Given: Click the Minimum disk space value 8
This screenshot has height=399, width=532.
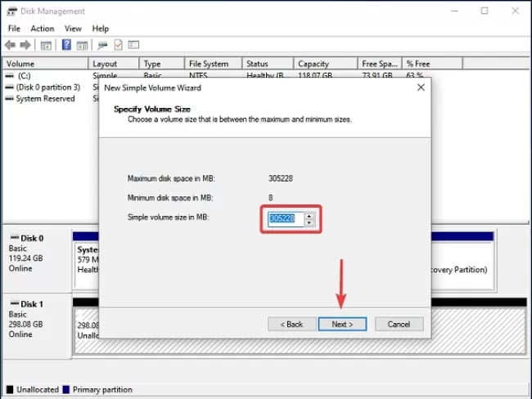Looking at the screenshot, I should pyautogui.click(x=270, y=198).
